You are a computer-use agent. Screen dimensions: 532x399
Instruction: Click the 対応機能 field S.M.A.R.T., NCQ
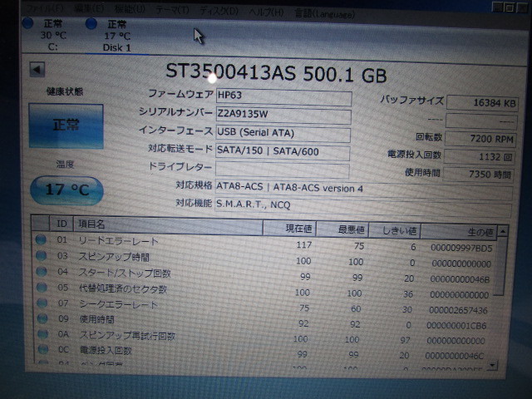point(363,207)
